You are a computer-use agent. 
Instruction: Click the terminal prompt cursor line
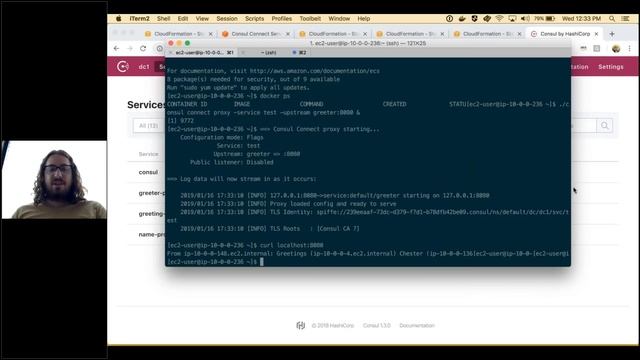tap(215, 262)
